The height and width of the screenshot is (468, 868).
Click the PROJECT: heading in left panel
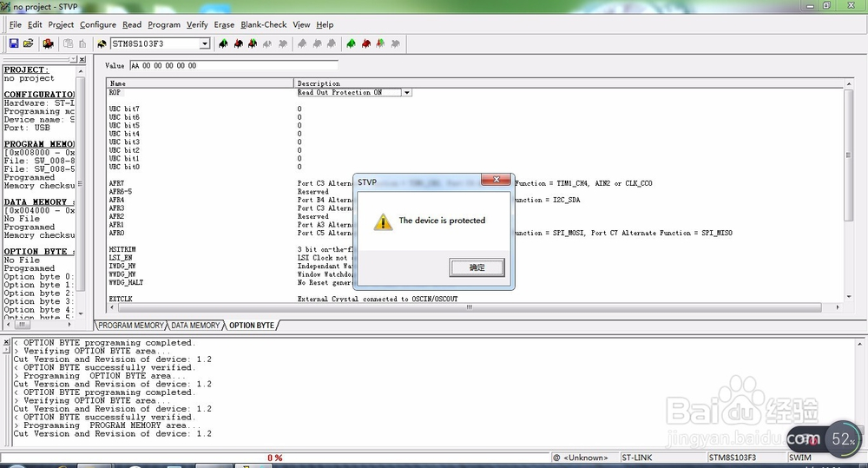click(26, 69)
